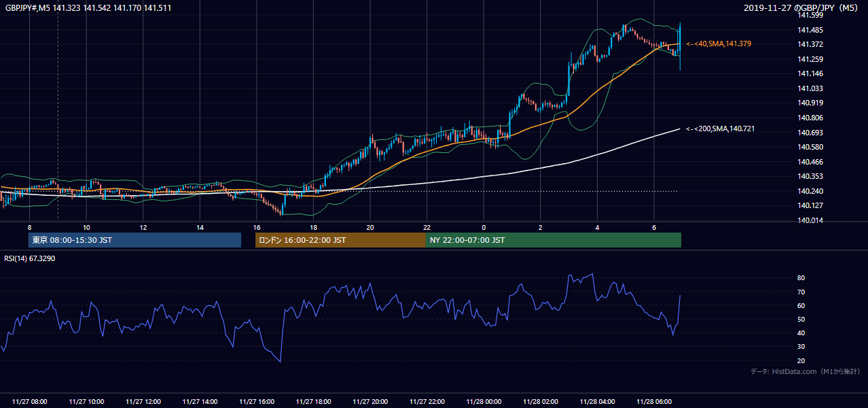This screenshot has height=408, width=868.
Task: Click bottom time label 11/27 20:00
Action: pyautogui.click(x=370, y=401)
